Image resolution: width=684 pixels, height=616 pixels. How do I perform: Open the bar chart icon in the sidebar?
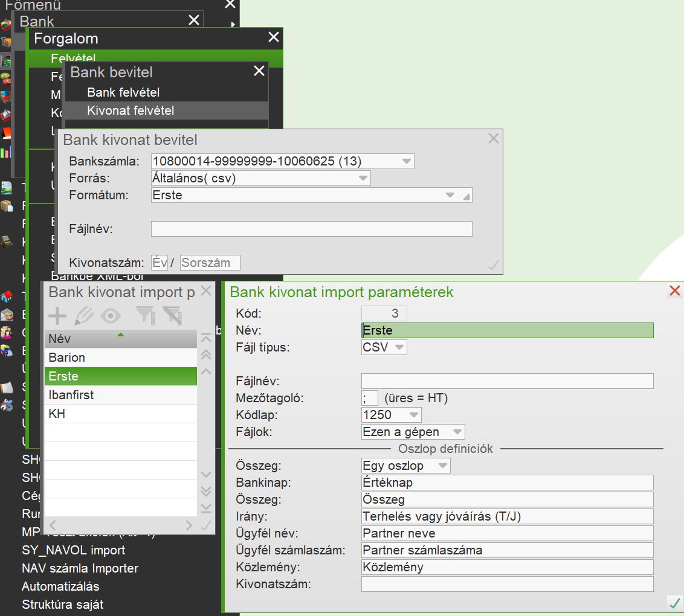tap(5, 152)
